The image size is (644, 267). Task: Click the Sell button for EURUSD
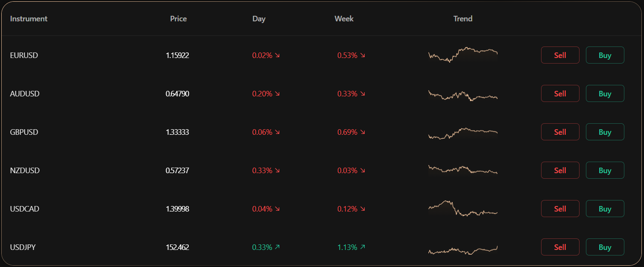coord(560,55)
